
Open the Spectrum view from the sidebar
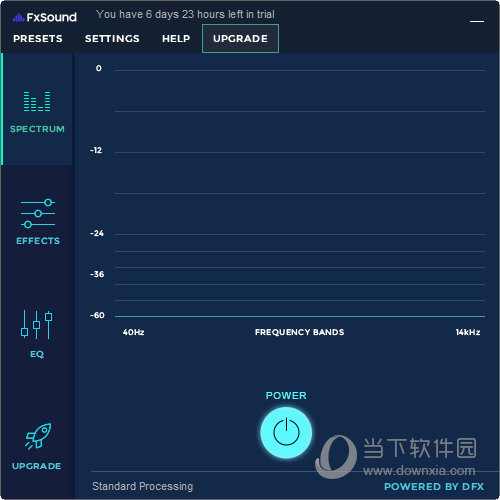click(x=37, y=109)
